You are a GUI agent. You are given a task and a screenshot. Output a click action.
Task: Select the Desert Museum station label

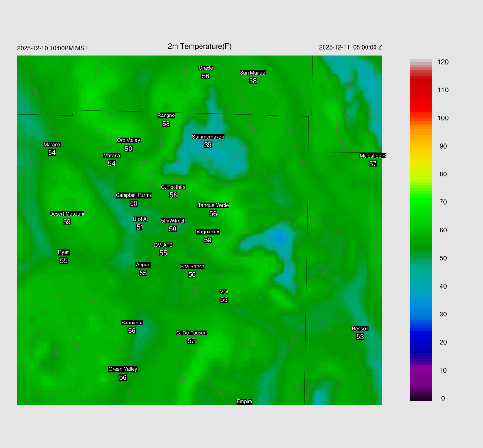67,214
